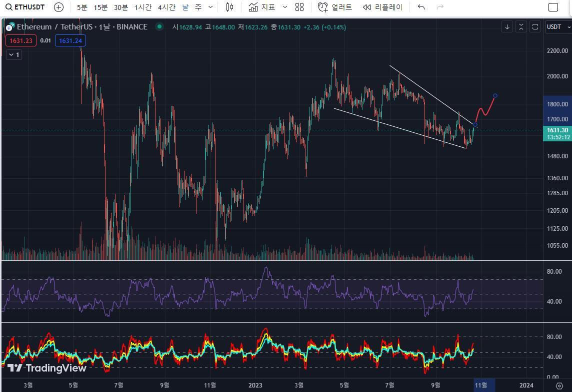The height and width of the screenshot is (392, 572).
Task: Select the candle chart style icon
Action: [x=229, y=7]
